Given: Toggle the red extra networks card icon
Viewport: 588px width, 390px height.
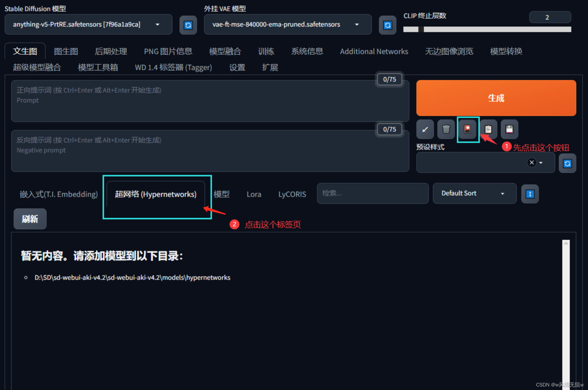Looking at the screenshot, I should [467, 129].
